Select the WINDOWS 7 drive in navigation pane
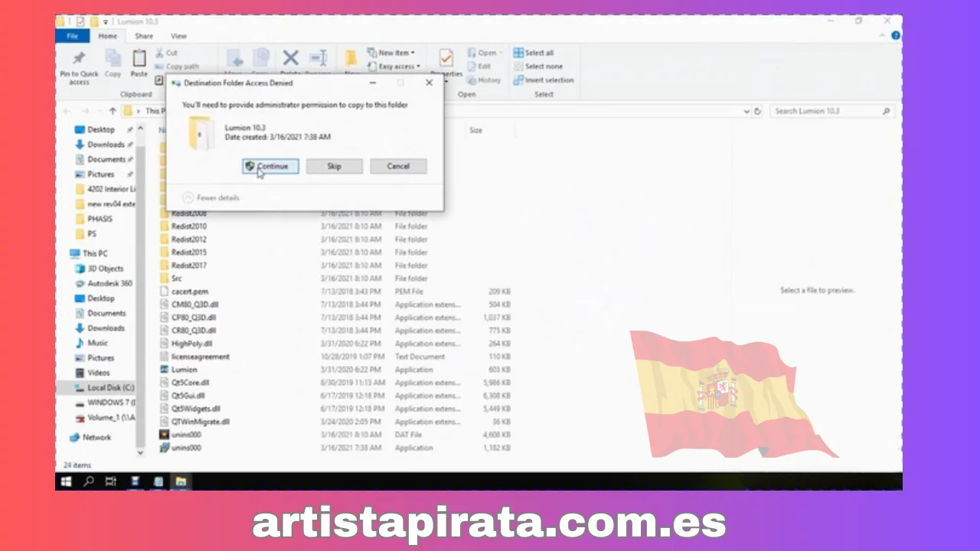 click(x=111, y=403)
